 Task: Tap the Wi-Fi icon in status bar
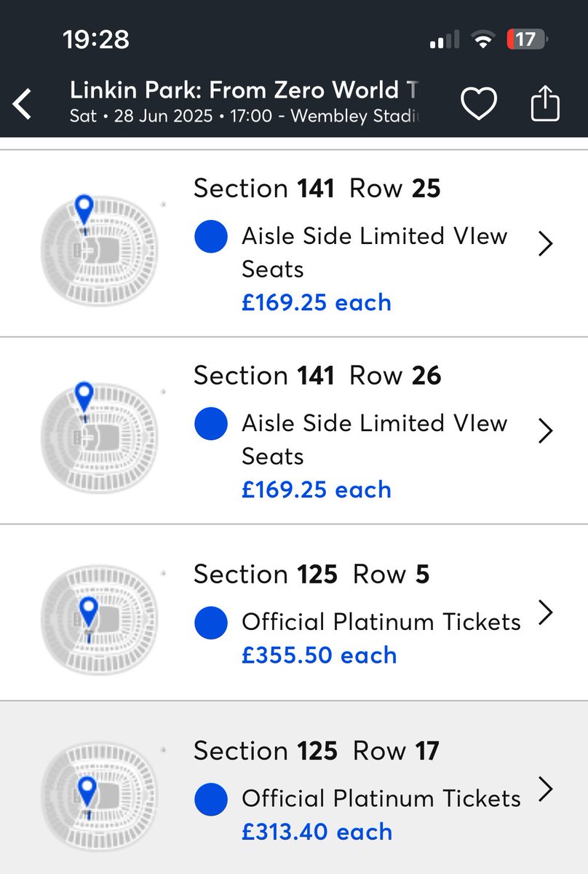point(482,39)
